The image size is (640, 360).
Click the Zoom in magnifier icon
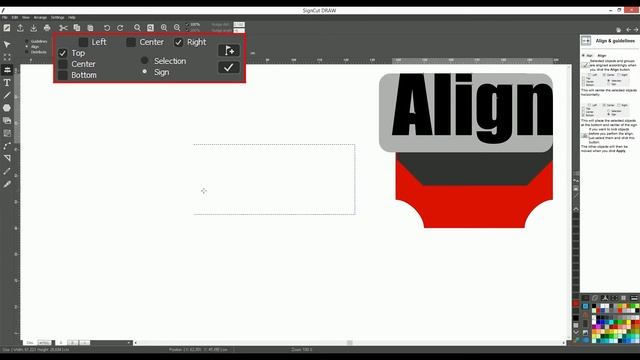pos(164,28)
